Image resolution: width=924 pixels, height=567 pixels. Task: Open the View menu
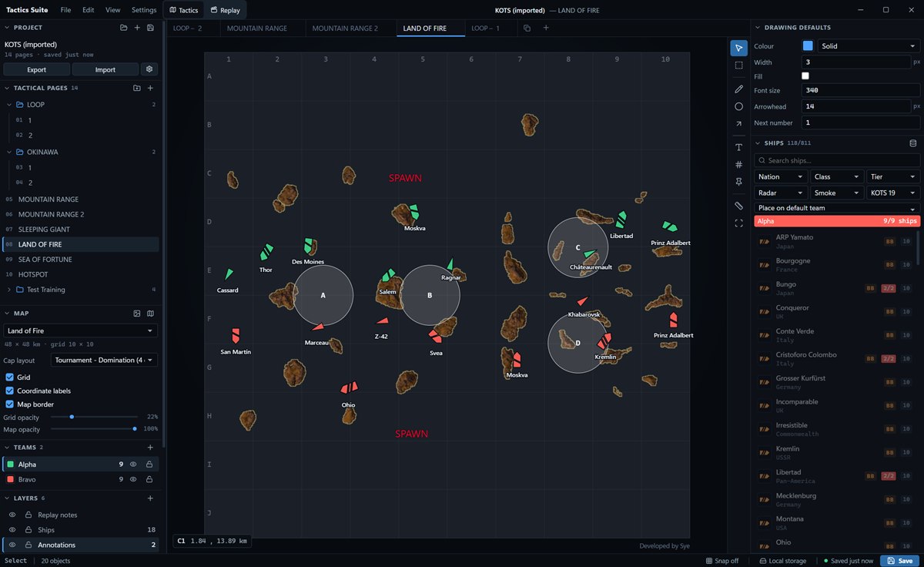point(112,10)
